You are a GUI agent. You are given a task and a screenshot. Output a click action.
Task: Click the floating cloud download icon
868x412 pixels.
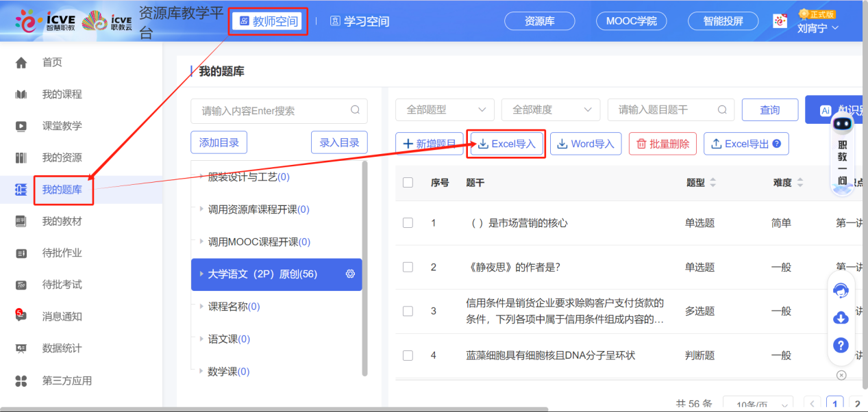tap(841, 318)
